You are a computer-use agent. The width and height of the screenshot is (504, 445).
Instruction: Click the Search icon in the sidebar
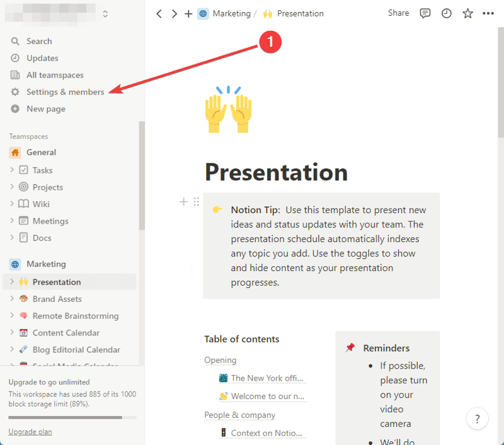tap(38, 40)
